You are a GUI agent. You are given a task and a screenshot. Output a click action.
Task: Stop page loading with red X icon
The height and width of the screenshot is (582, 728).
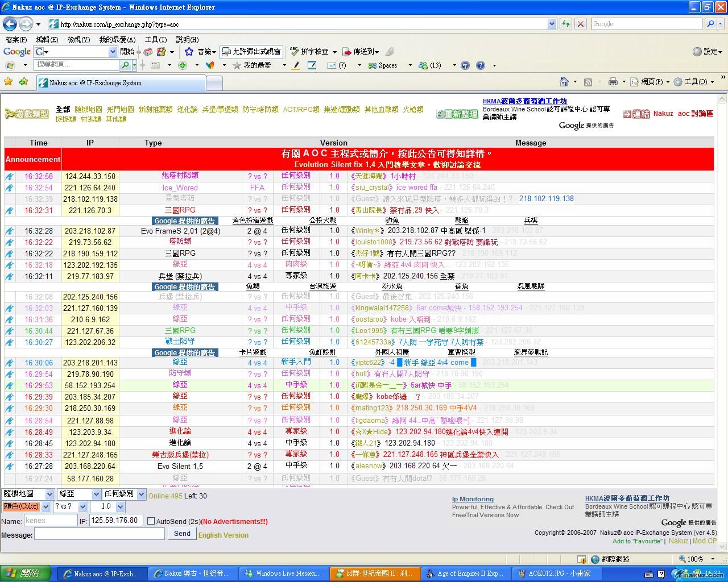(x=581, y=24)
